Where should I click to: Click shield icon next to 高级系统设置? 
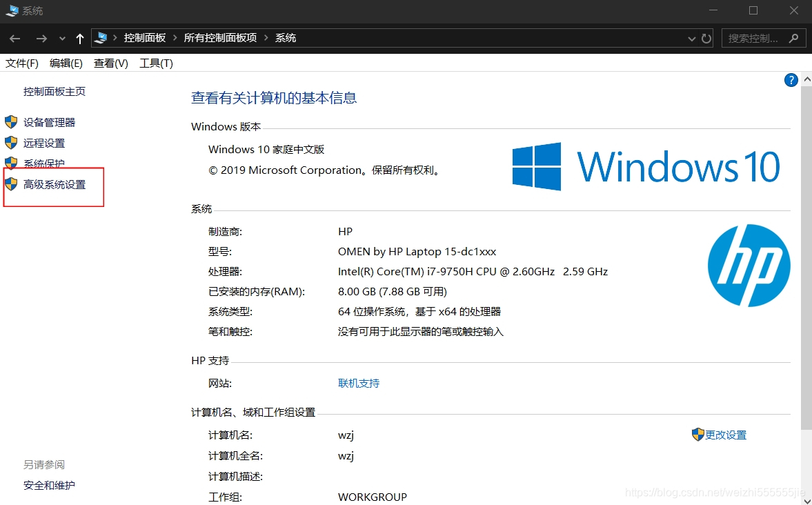click(11, 184)
